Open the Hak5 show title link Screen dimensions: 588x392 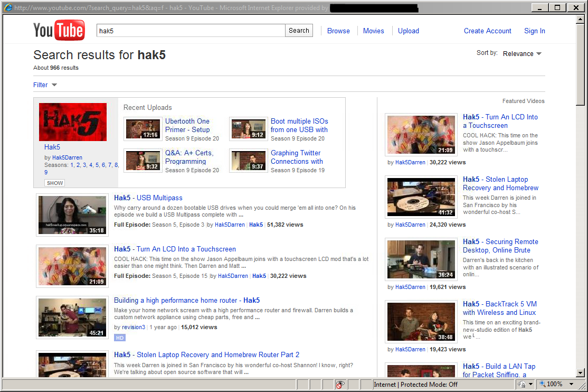coord(52,147)
